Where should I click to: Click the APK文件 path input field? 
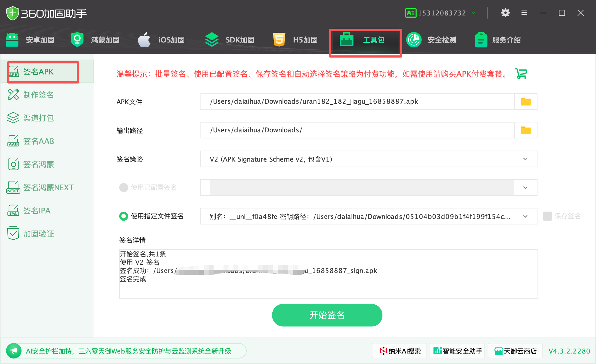[x=357, y=102]
